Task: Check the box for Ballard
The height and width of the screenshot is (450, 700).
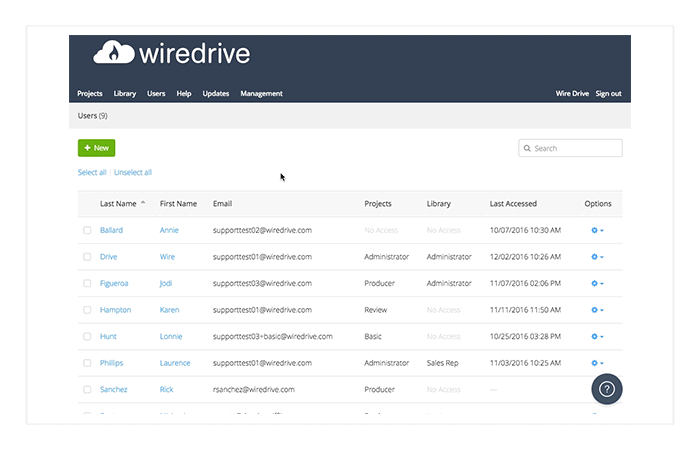Action: [87, 230]
